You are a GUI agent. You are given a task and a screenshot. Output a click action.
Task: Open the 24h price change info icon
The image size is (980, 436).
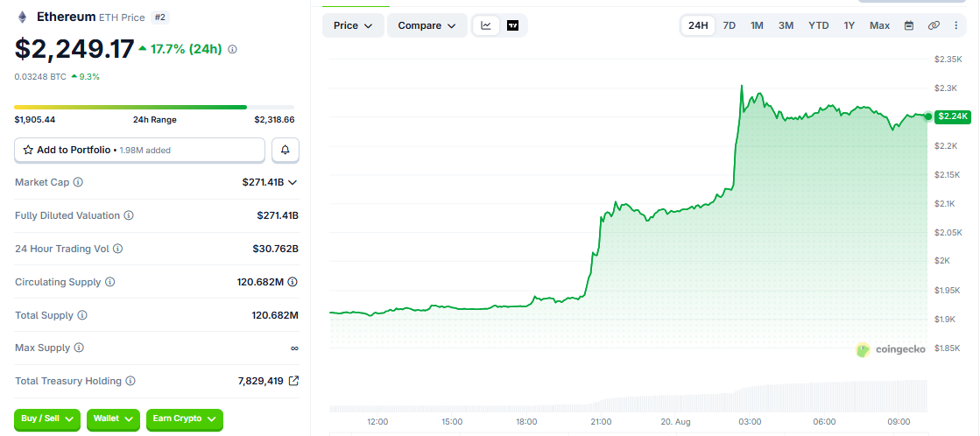pos(232,49)
